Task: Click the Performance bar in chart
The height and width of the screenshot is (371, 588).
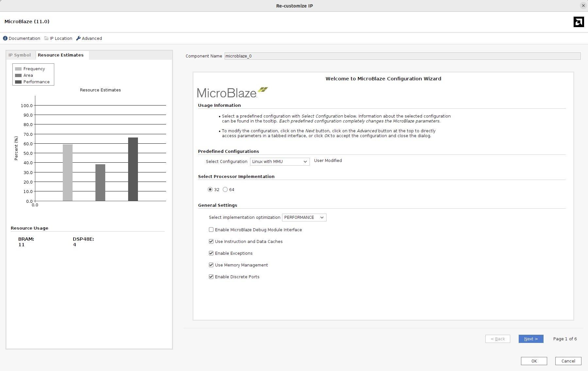Action: [x=133, y=169]
